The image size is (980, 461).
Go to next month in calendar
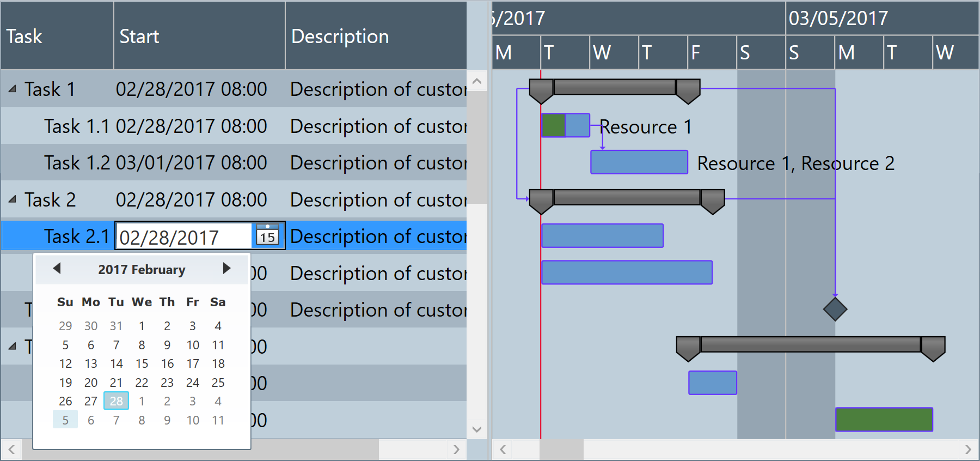[x=226, y=268]
